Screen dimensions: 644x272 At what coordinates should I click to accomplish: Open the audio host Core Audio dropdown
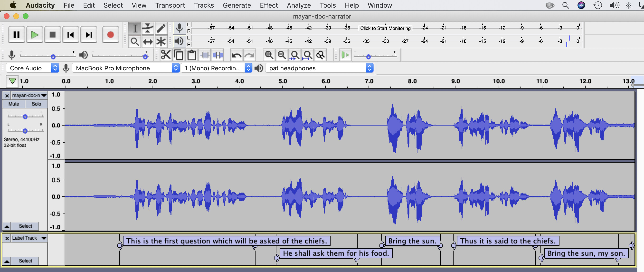(32, 68)
